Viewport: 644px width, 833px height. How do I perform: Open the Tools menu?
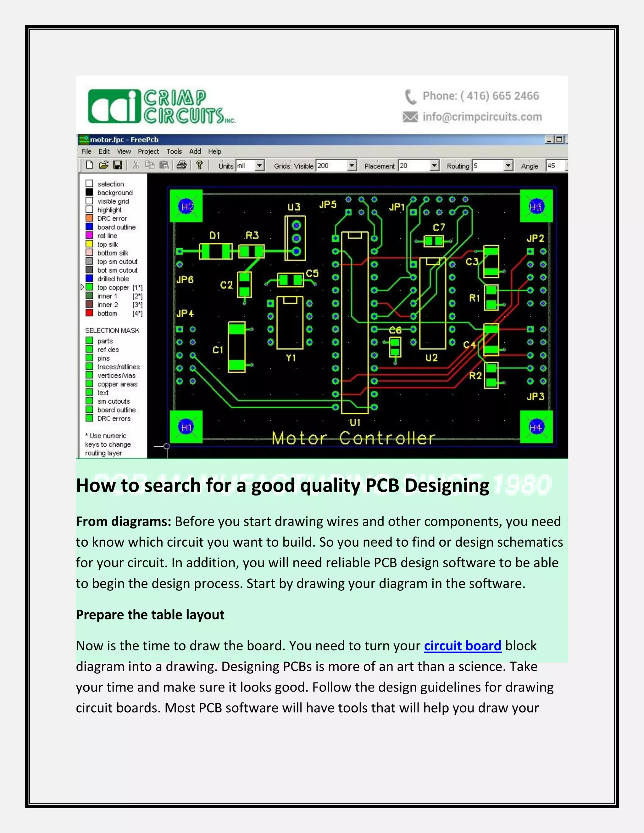174,152
